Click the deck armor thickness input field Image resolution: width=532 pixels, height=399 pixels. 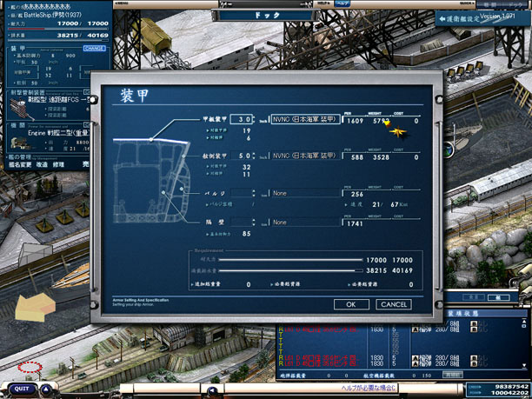point(241,119)
